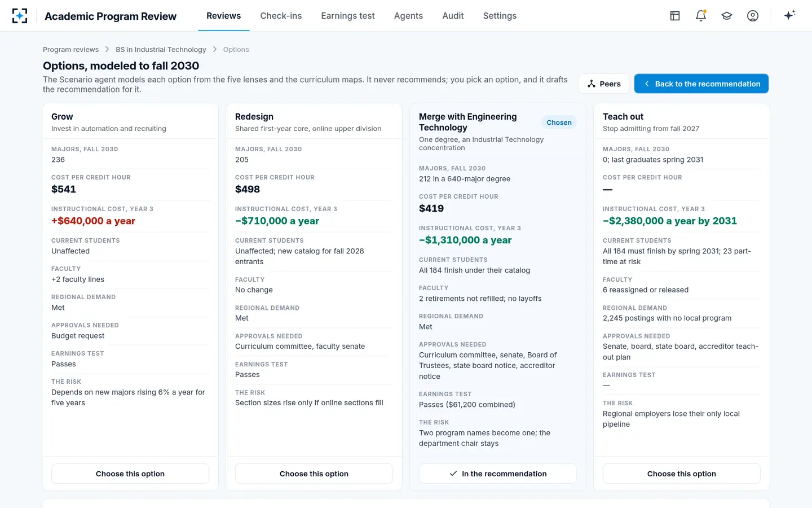Viewport: 812px width, 508px height.
Task: Click the Grow card title
Action: 62,117
